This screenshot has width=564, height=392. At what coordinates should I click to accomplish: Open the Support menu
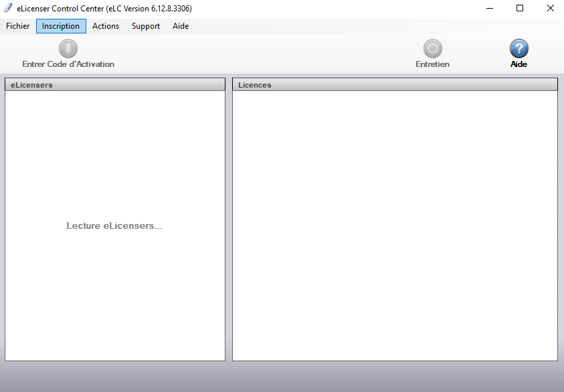(146, 26)
